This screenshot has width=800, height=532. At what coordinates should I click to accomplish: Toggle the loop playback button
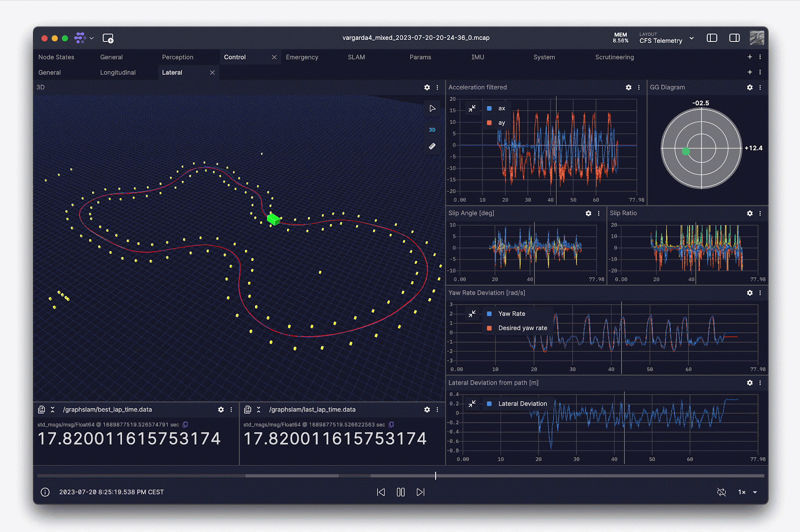tap(721, 492)
